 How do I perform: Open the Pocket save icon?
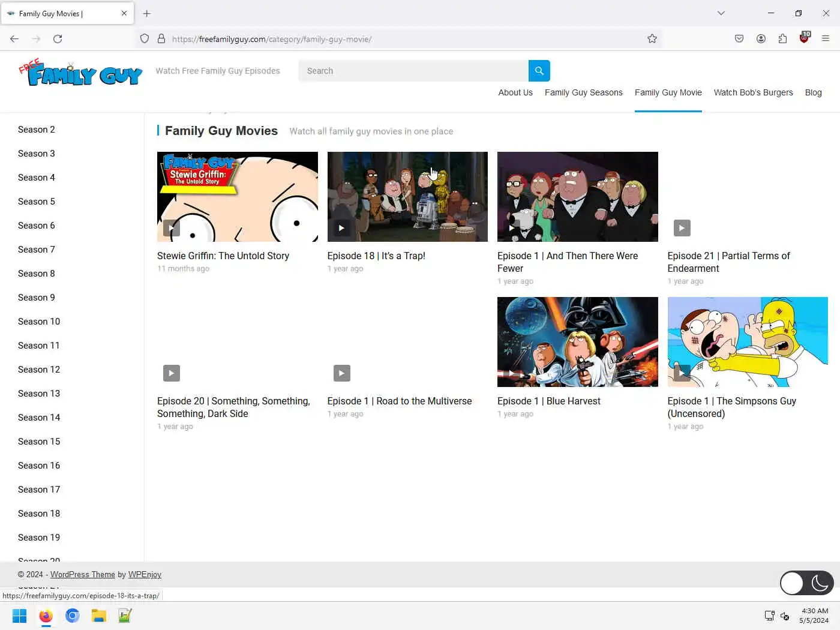pyautogui.click(x=739, y=39)
